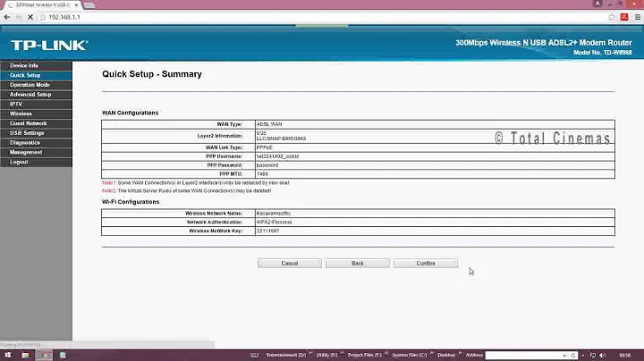Open the Wireless menu item
Viewport: 644px width, 361px height.
point(36,113)
